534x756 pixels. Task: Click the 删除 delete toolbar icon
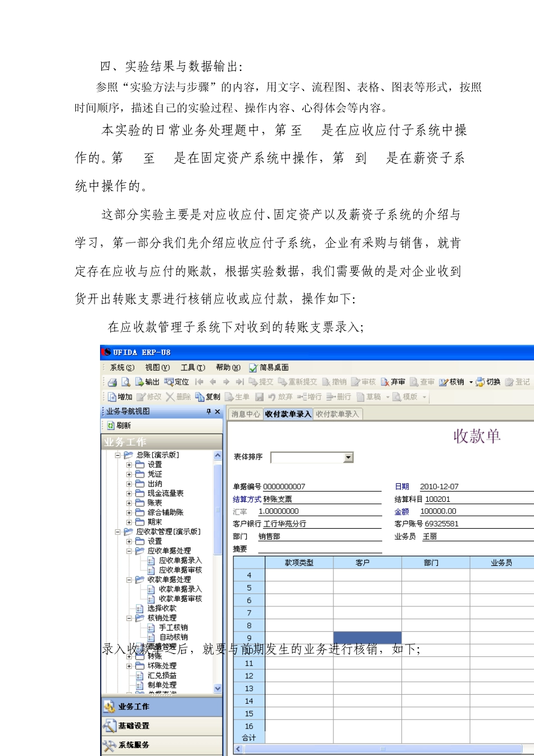pyautogui.click(x=178, y=397)
